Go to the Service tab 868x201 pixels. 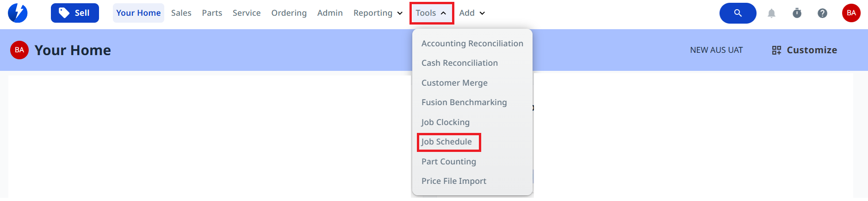[x=246, y=13]
